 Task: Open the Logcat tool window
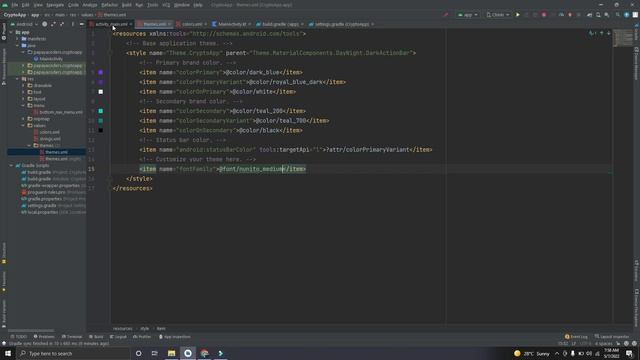click(118, 337)
